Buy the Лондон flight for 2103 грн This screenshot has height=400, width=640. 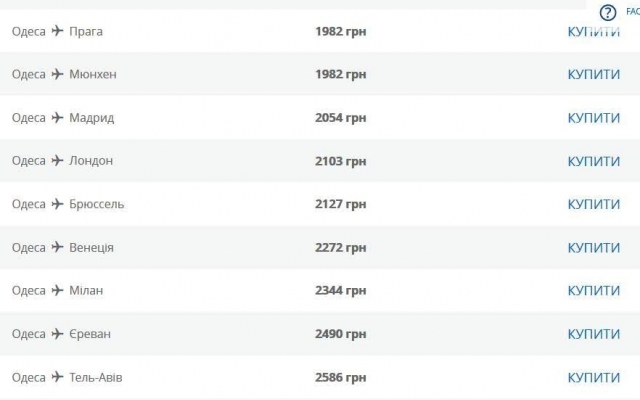pyautogui.click(x=594, y=161)
